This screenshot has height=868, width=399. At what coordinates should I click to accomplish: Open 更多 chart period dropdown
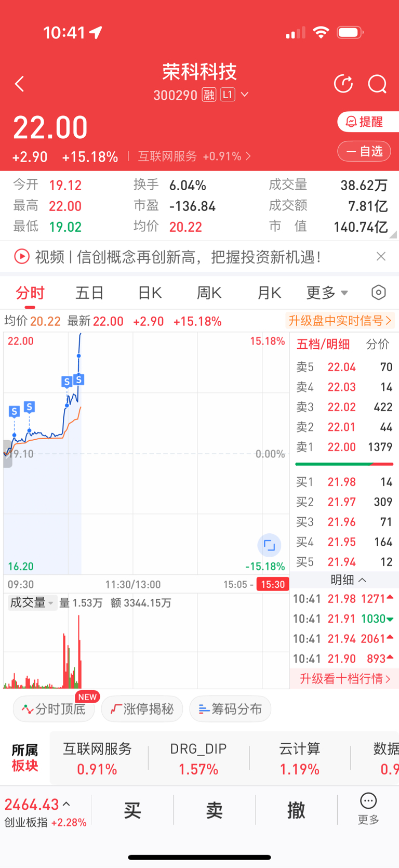(x=327, y=293)
